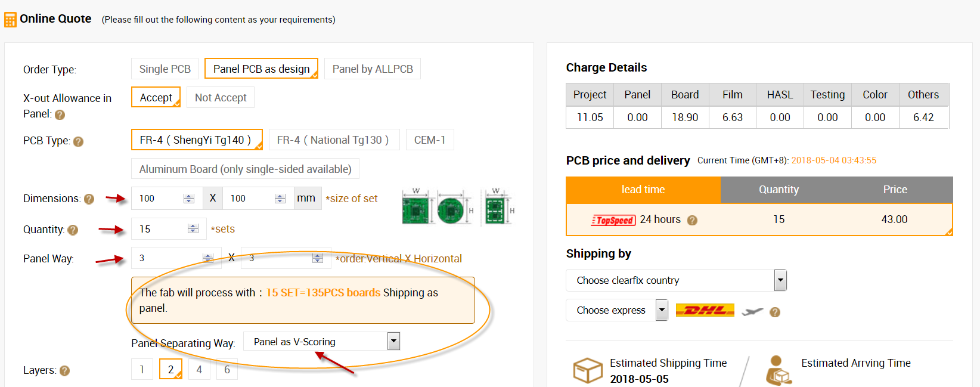This screenshot has width=980, height=387.
Task: Open help icon beside the airplane shipping icon
Action: point(775,312)
